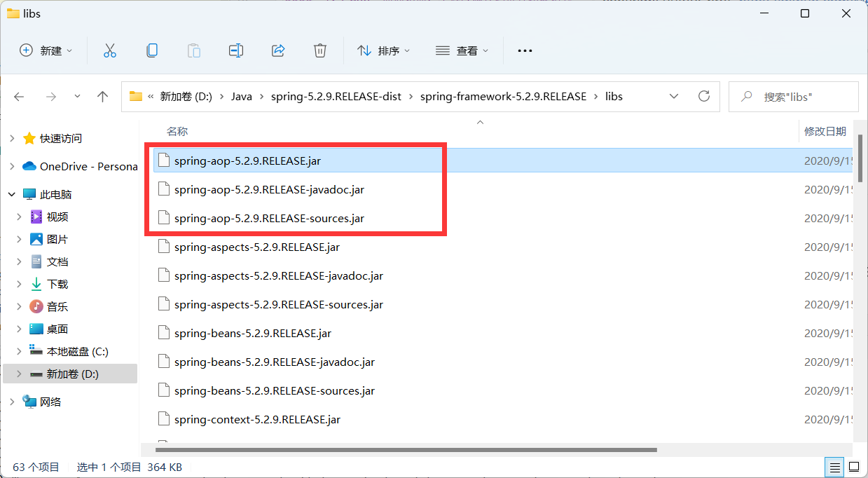
Task: Click Java breadcrumb in address bar
Action: (x=242, y=97)
